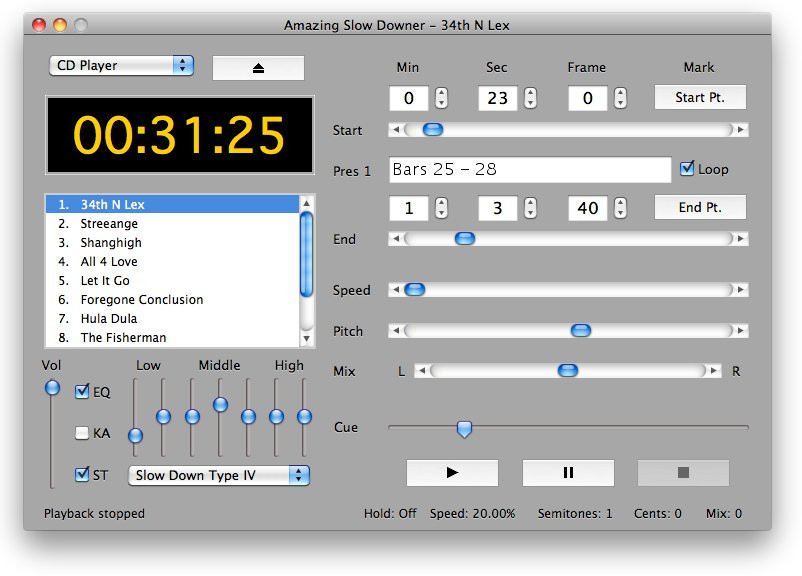Select track Foregone Conclusion
802x576 pixels.
(x=142, y=299)
